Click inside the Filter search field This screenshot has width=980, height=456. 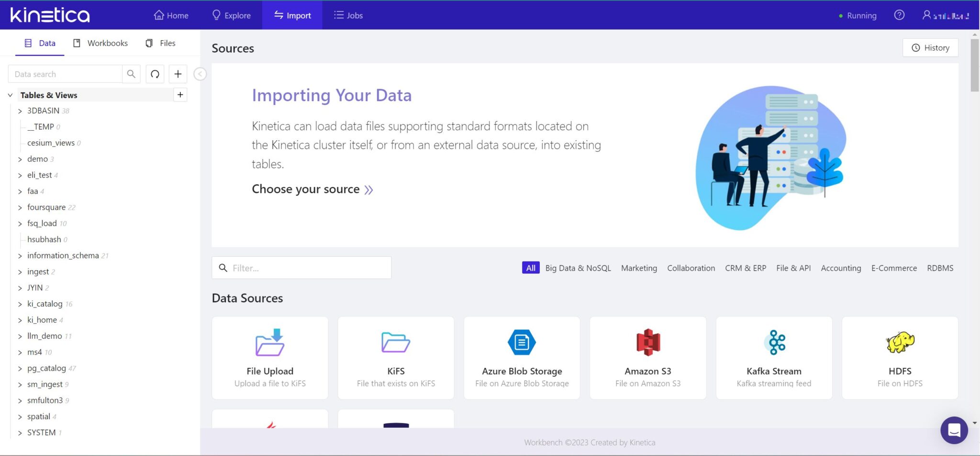(x=301, y=268)
